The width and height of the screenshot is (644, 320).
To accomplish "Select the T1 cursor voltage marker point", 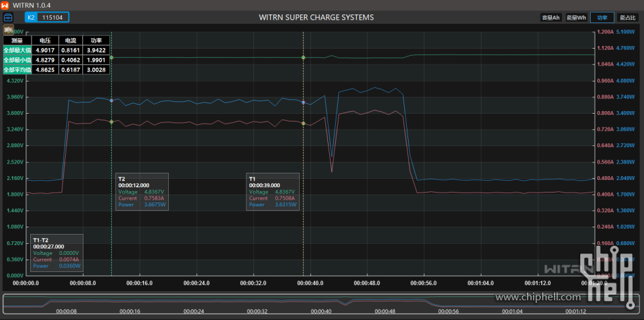I will coord(303,58).
